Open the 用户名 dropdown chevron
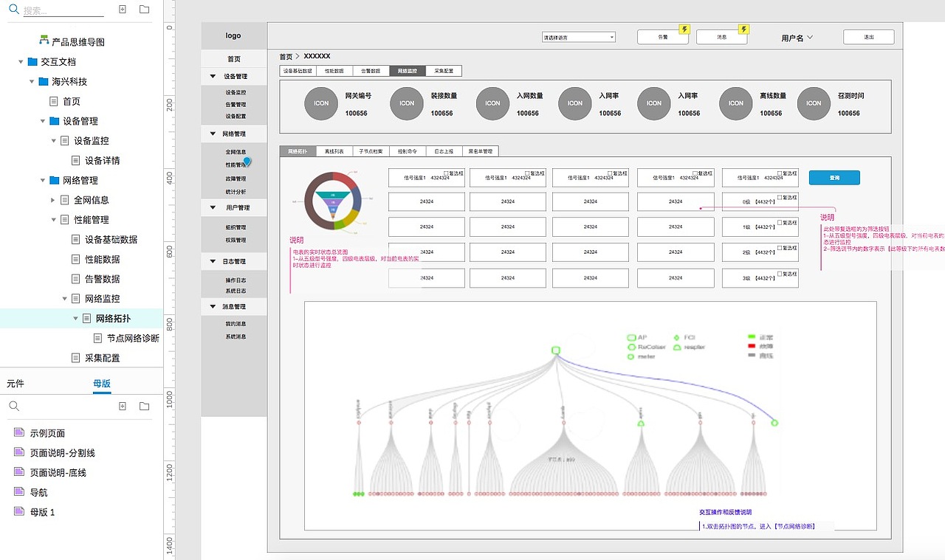 [x=810, y=38]
